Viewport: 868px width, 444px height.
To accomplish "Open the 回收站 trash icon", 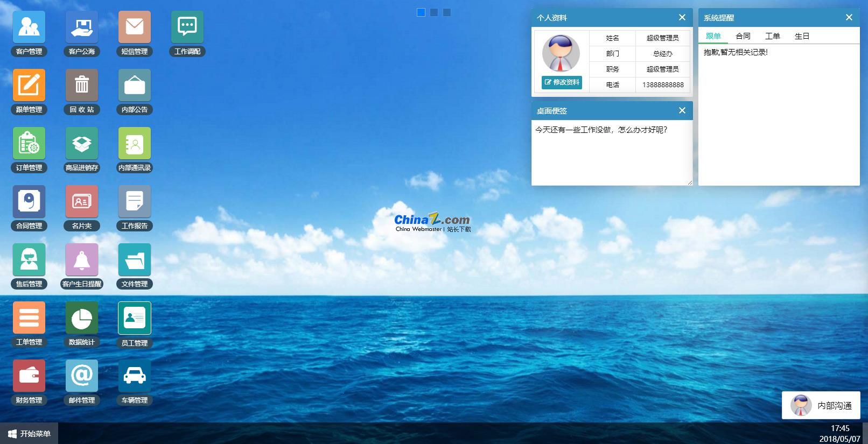I will tap(82, 86).
